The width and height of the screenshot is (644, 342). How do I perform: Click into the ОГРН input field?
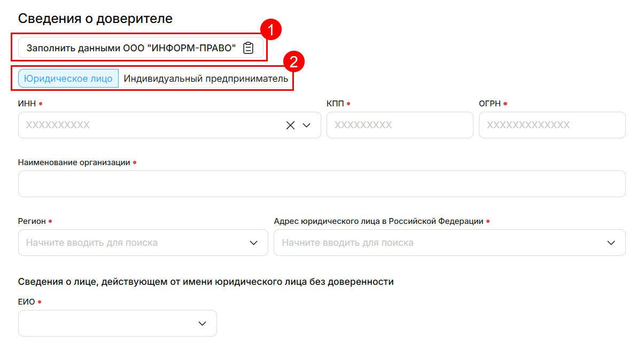(x=552, y=125)
